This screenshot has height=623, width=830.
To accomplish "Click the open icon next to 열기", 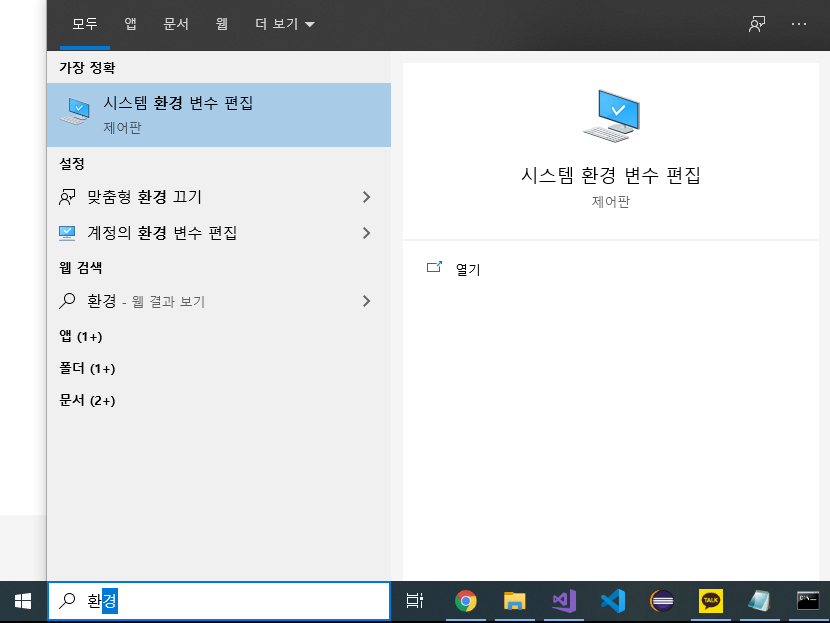I will (434, 267).
